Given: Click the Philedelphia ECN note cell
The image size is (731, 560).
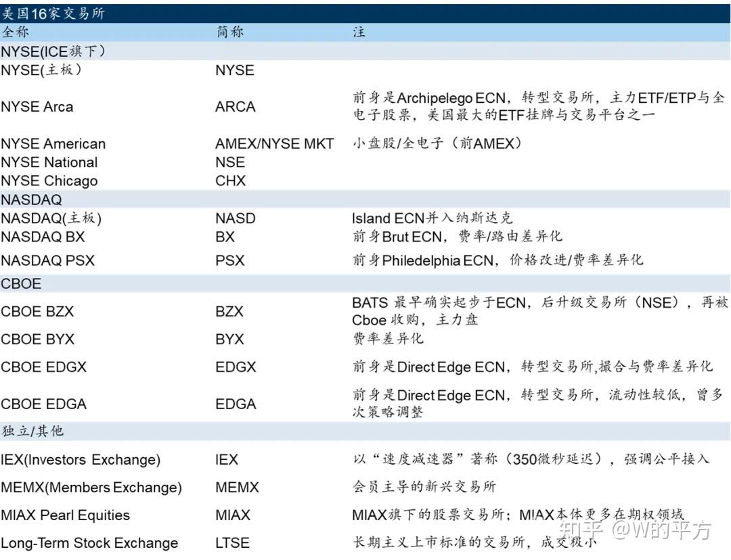Looking at the screenshot, I should point(497,260).
